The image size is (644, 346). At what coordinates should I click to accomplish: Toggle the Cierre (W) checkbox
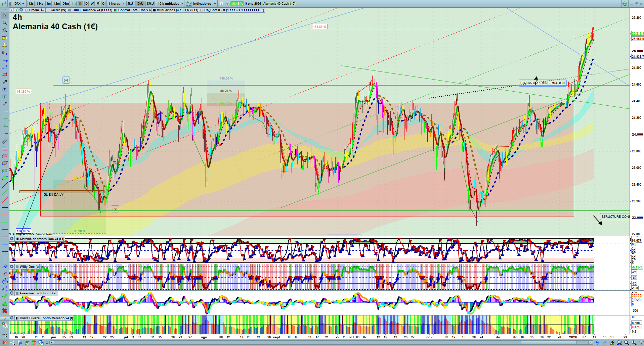48,10
